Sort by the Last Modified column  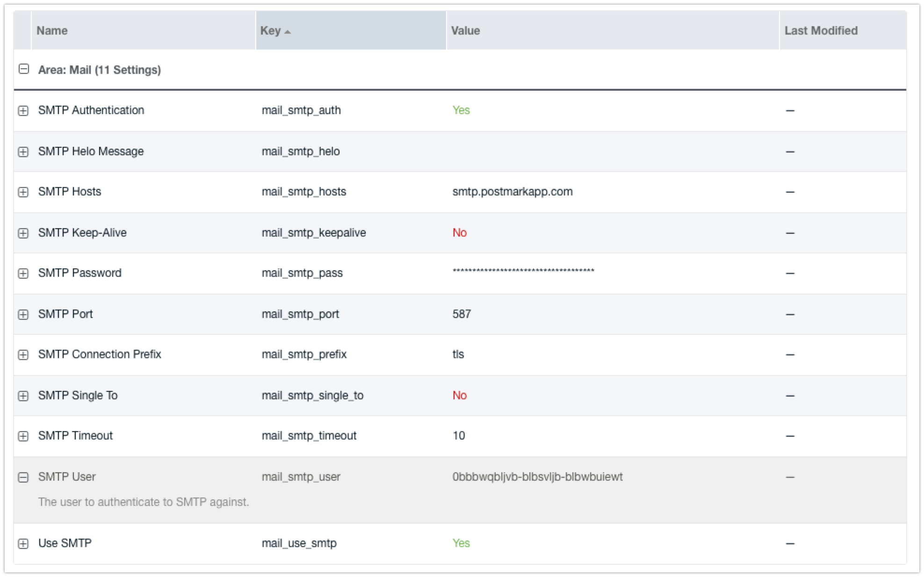[x=843, y=30]
